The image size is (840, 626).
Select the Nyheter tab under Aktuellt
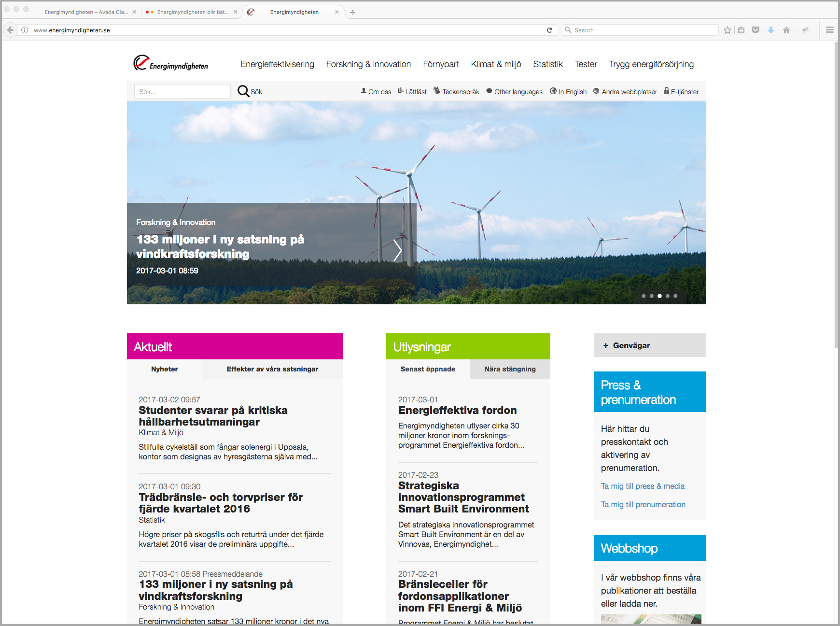coord(165,369)
